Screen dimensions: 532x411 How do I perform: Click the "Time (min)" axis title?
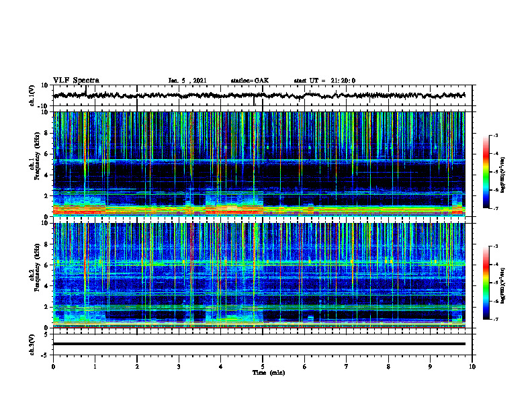point(269,373)
